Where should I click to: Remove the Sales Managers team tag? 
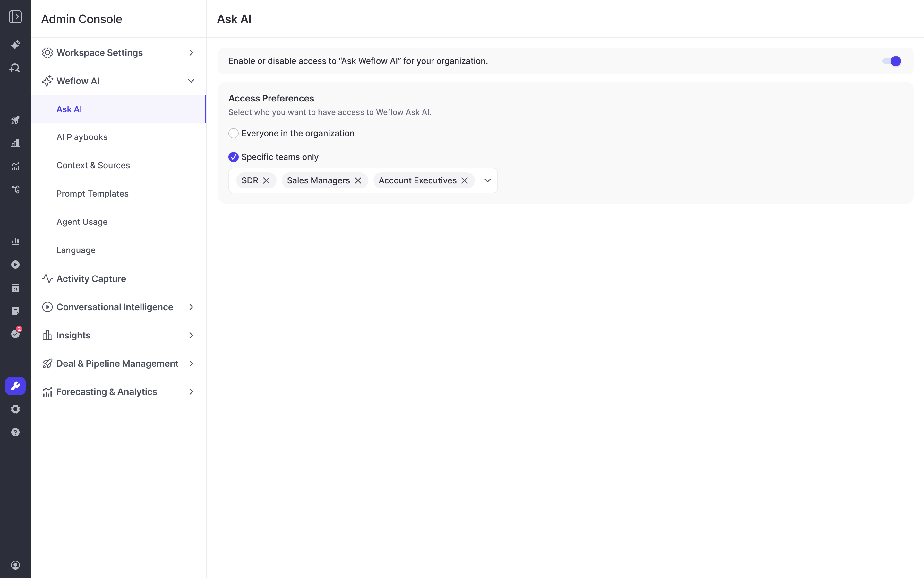pyautogui.click(x=358, y=180)
